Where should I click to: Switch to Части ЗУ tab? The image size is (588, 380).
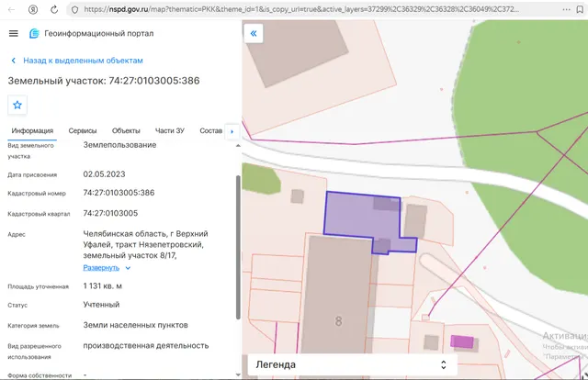point(170,130)
